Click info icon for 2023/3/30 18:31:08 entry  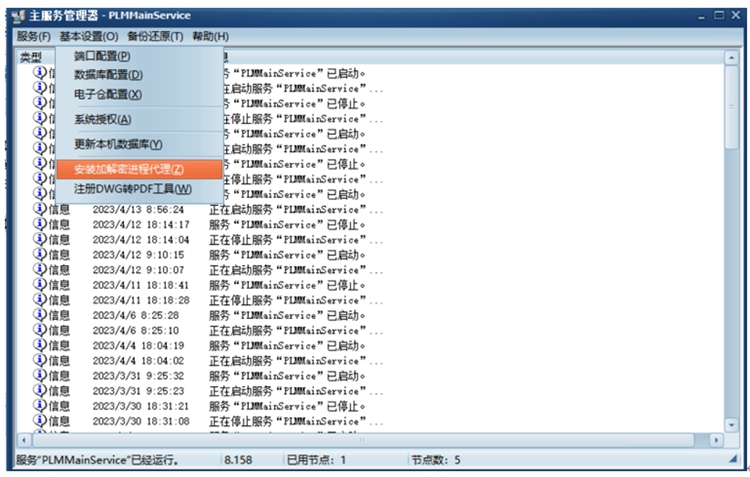[40, 421]
